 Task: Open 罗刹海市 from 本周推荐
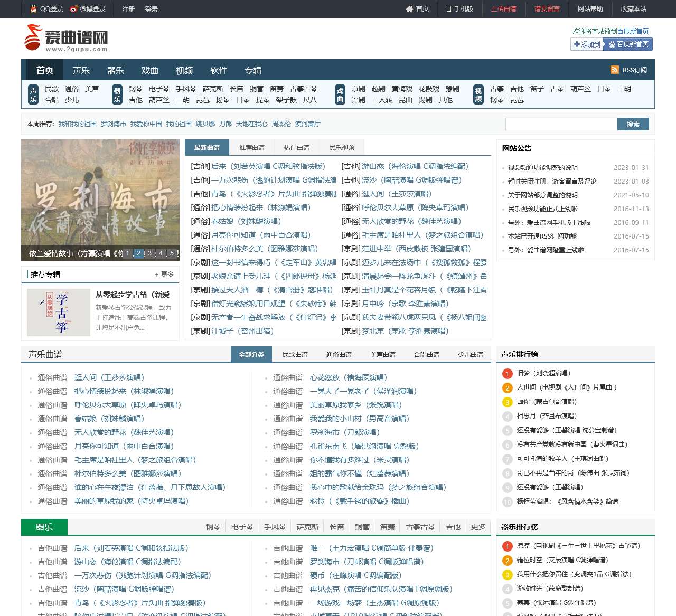pyautogui.click(x=113, y=124)
